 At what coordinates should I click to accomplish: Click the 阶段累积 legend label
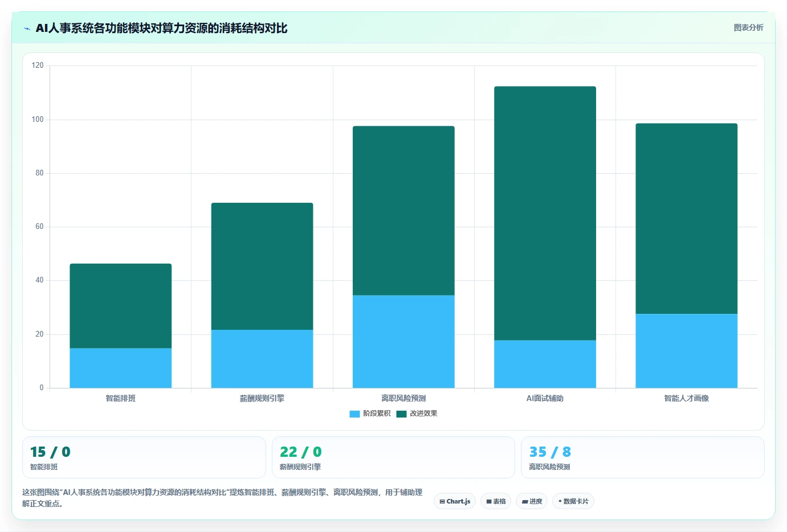377,414
